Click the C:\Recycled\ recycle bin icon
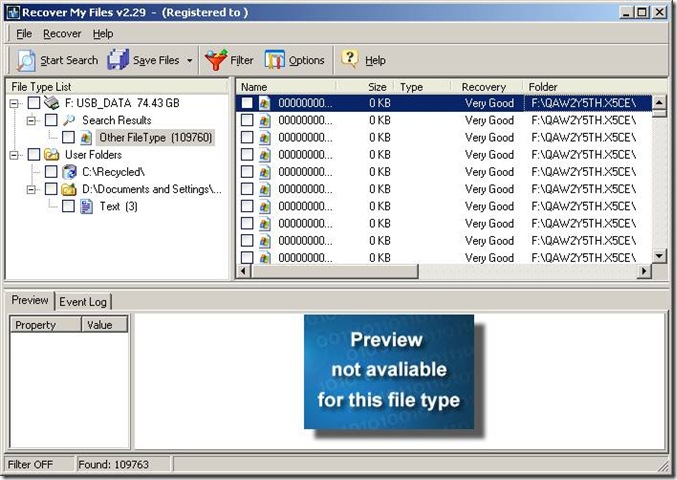Image resolution: width=677 pixels, height=480 pixels. [69, 172]
